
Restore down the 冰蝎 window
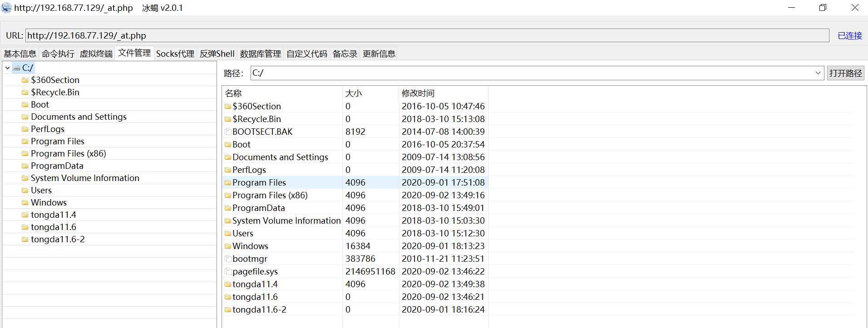[823, 8]
